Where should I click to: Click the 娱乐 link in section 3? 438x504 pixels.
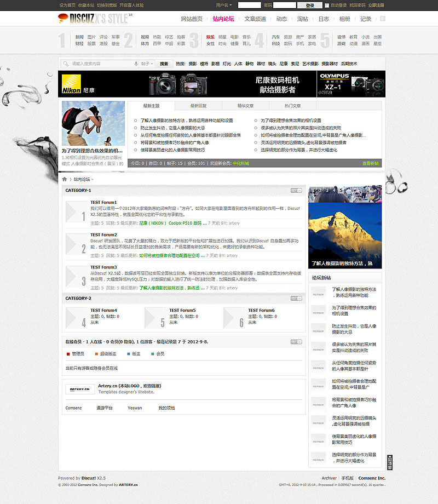point(210,37)
